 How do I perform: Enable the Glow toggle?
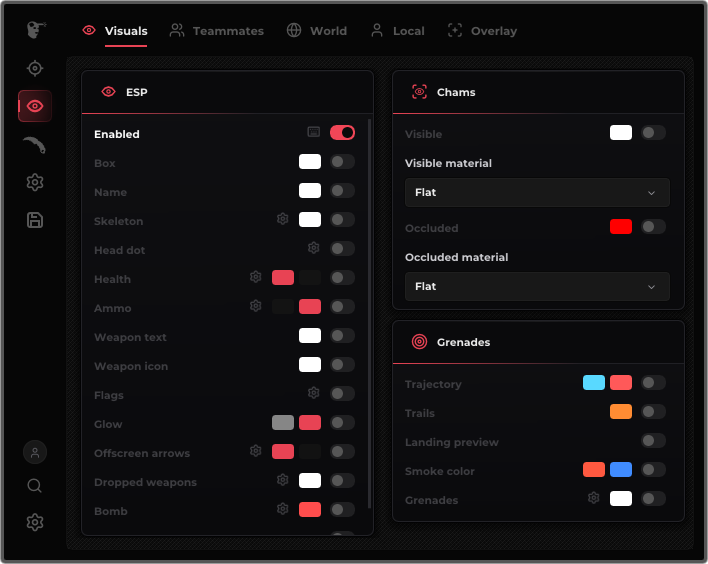(342, 423)
